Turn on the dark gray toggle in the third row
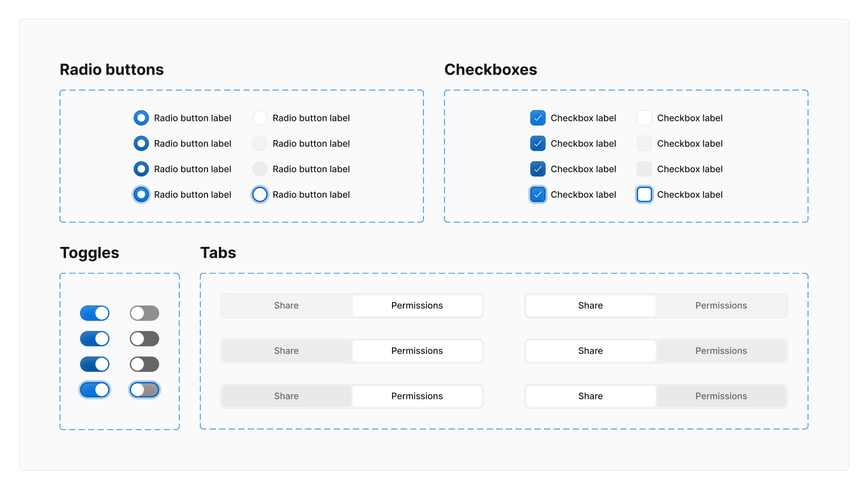Screen dimensions: 868x490 tap(144, 364)
